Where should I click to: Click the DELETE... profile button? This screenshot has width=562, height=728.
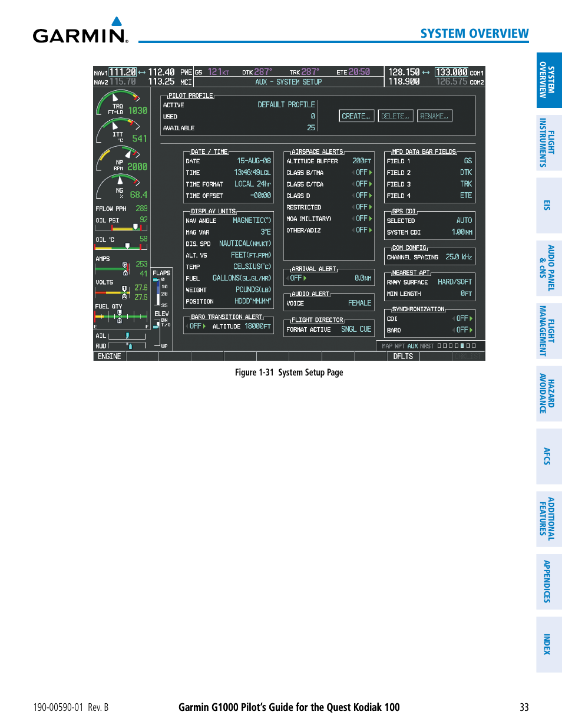pos(395,117)
